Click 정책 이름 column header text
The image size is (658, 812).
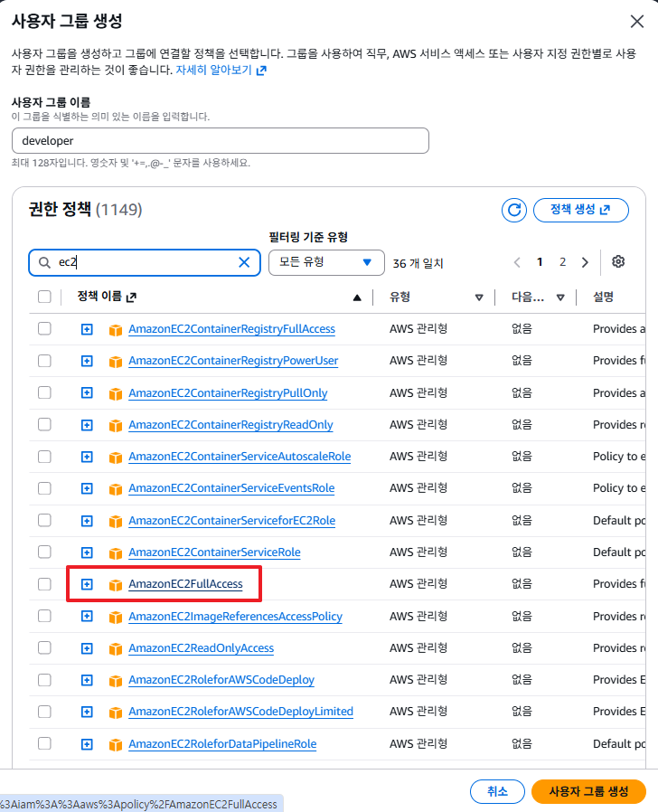pyautogui.click(x=99, y=297)
